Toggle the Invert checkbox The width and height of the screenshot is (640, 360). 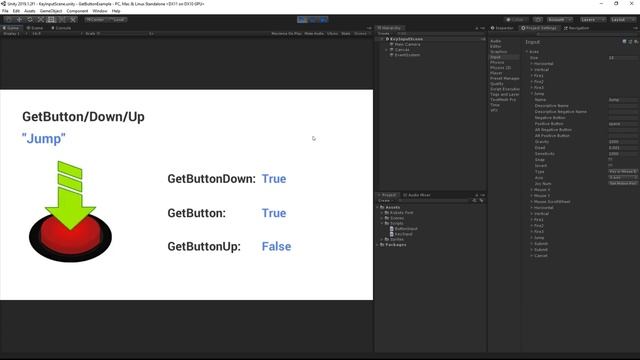point(611,165)
